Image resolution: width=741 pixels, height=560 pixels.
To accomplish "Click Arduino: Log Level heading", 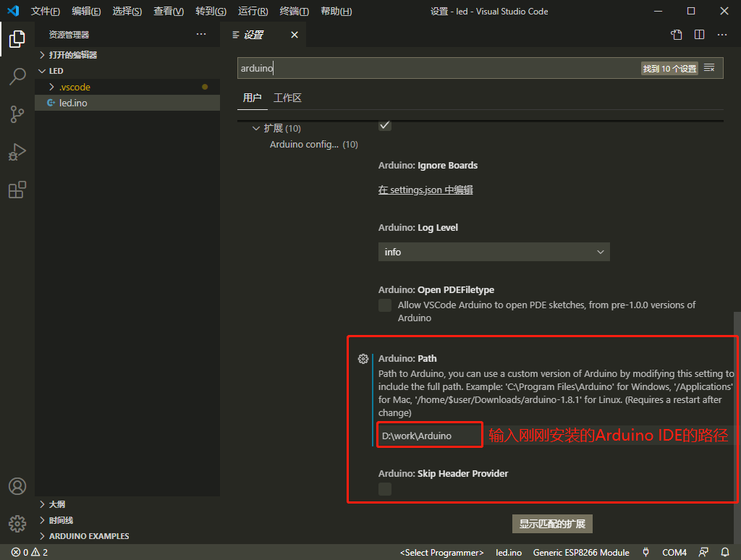I will click(418, 227).
